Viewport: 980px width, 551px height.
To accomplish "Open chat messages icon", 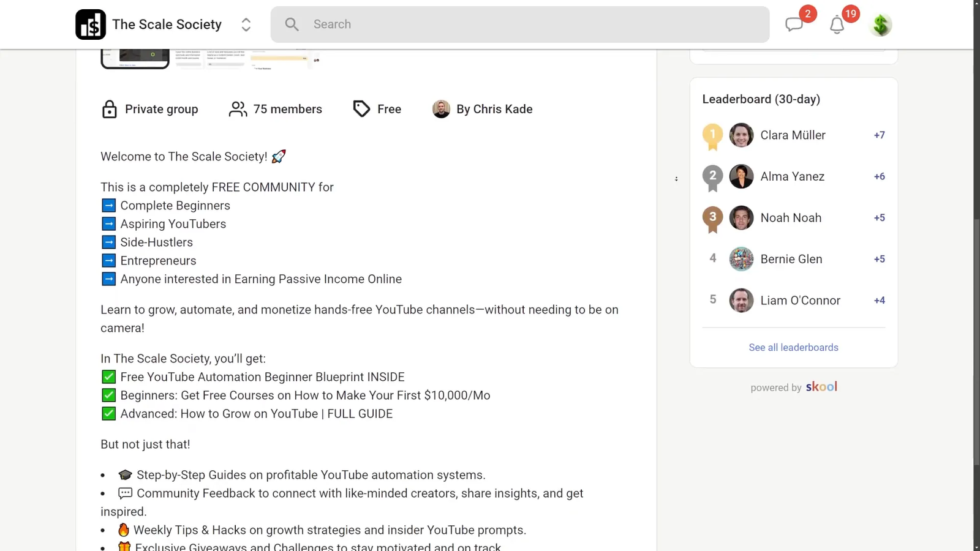I will 794,24.
